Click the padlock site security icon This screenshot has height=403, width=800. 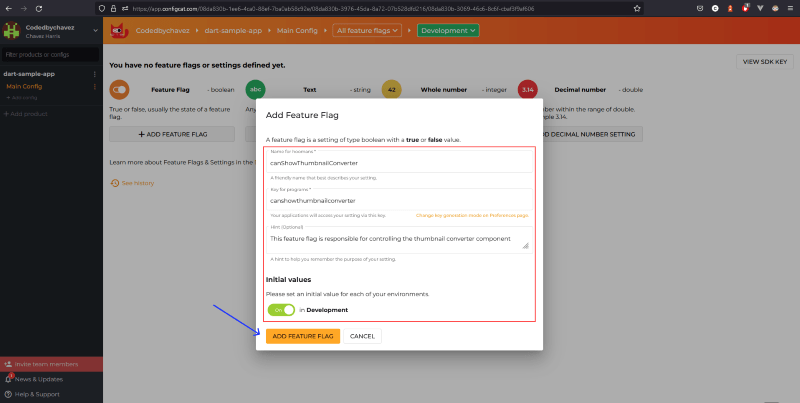coord(113,9)
